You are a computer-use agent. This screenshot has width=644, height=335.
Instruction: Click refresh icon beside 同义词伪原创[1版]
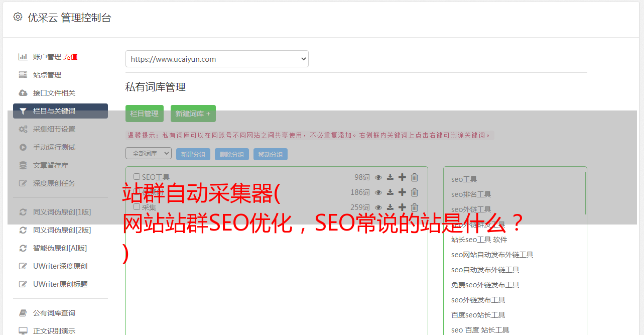pyautogui.click(x=23, y=212)
